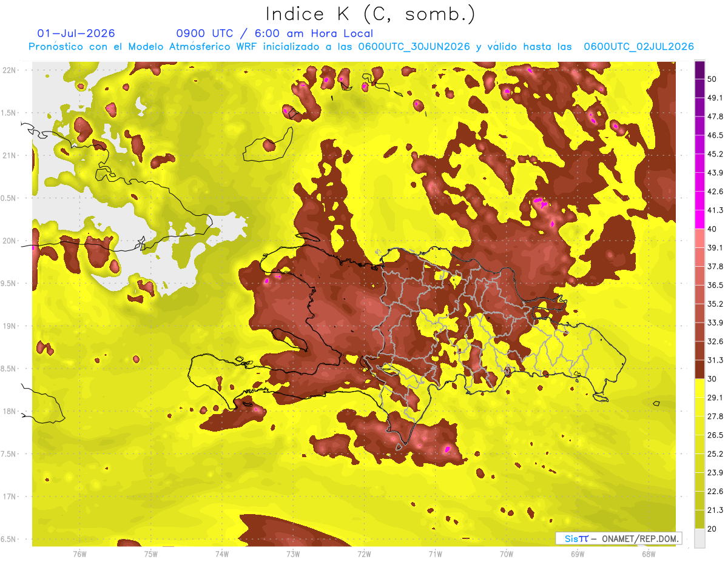
Task: Select the date "01-Jul-2026"
Action: pyautogui.click(x=76, y=33)
